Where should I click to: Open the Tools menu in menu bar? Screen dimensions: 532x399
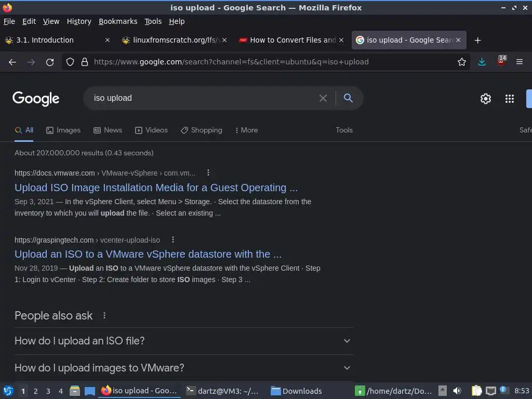coord(153,21)
